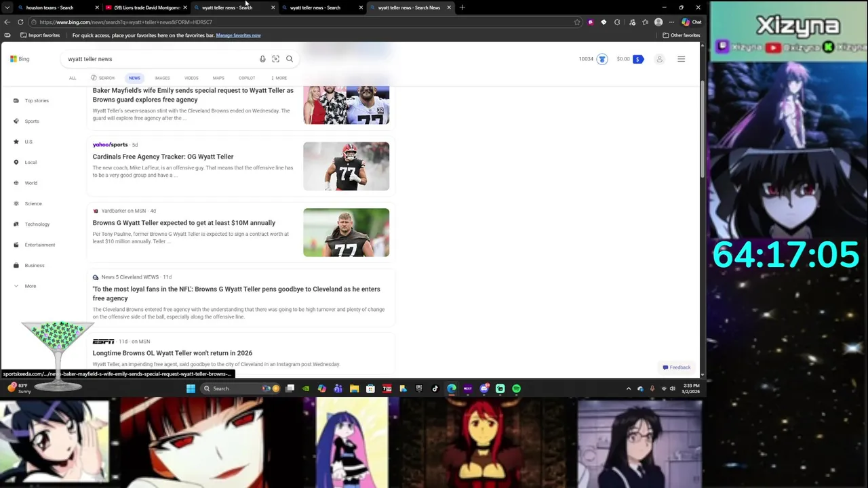Image resolution: width=868 pixels, height=488 pixels.
Task: Open the Windows Start button
Action: [x=191, y=388]
